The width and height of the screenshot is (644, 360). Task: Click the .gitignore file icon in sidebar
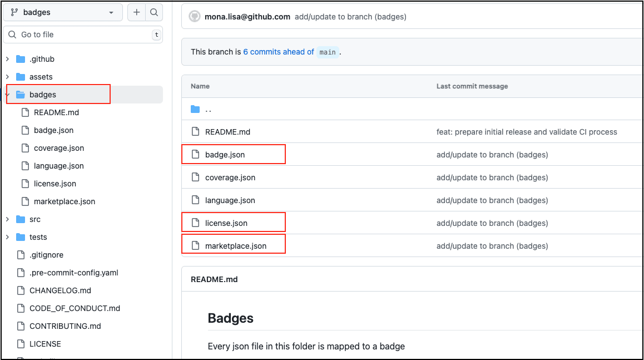(x=21, y=255)
